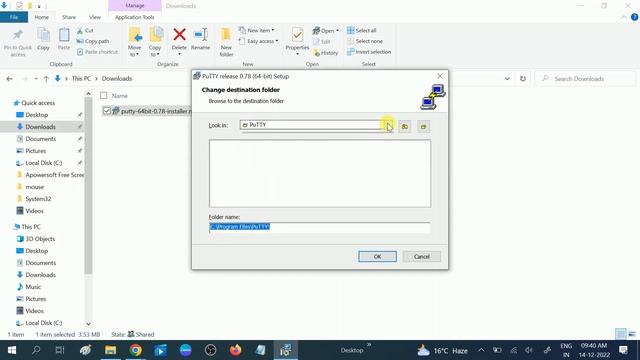
Task: Open the mouse folder in sidebar
Action: 35,187
